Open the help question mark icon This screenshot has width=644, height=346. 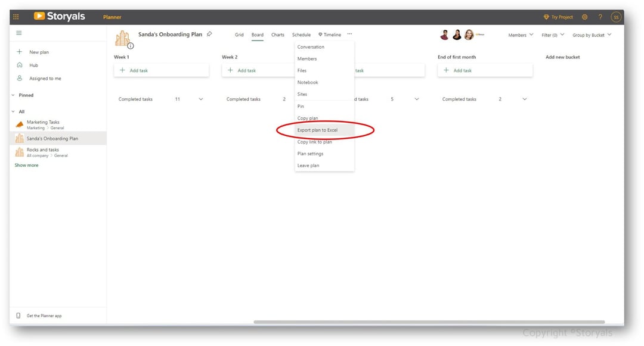pyautogui.click(x=600, y=17)
